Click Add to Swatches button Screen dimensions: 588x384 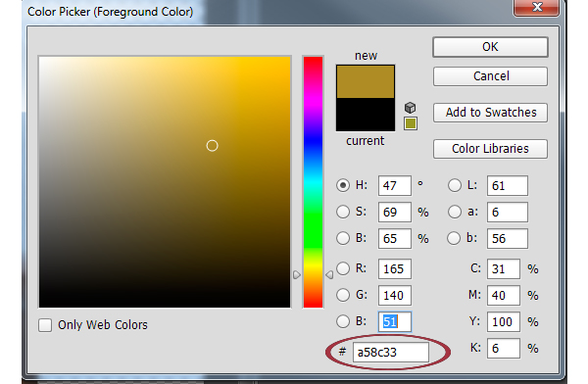[490, 113]
